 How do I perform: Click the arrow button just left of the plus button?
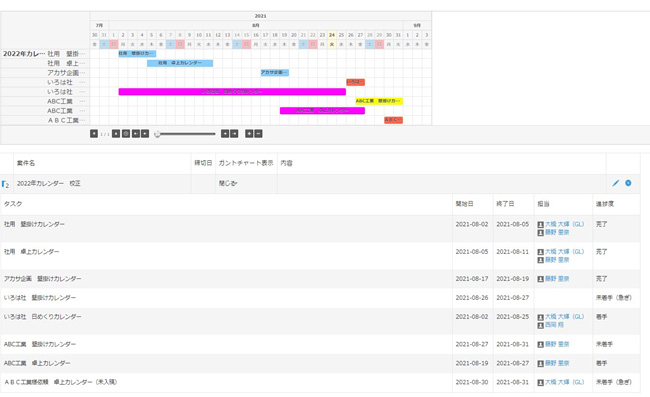(234, 134)
